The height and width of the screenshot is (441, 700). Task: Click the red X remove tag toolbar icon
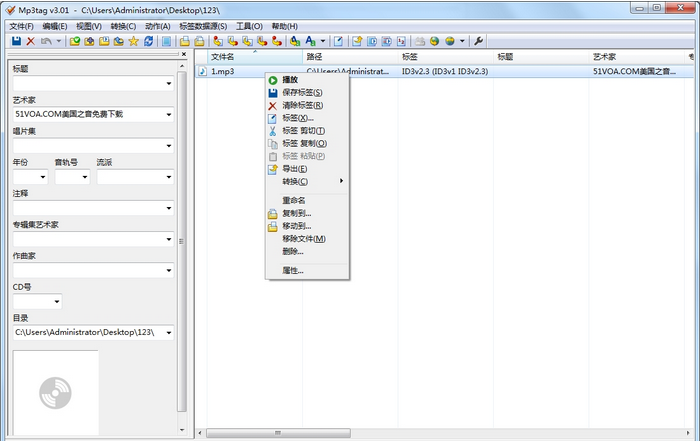[x=31, y=41]
